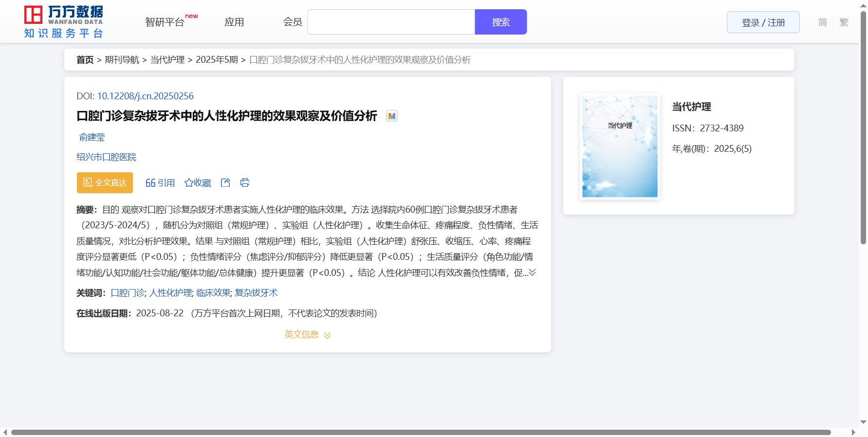The width and height of the screenshot is (868, 437).
Task: Switch to simplified Chinese with 简
Action: [x=822, y=22]
